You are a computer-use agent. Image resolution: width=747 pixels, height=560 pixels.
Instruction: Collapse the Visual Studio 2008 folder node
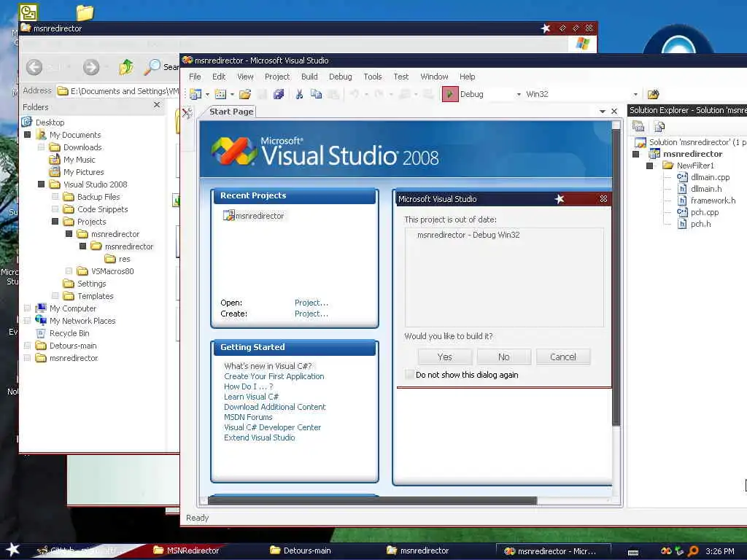pos(41,184)
